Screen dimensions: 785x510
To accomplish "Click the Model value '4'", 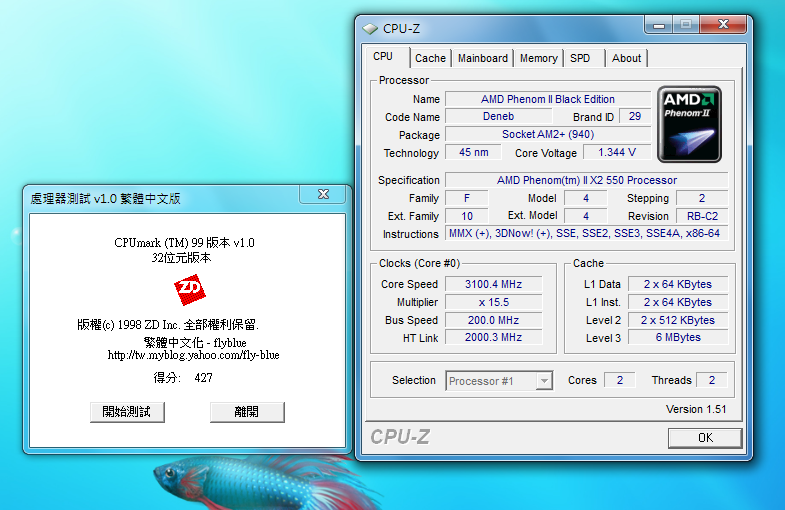I will click(x=586, y=198).
